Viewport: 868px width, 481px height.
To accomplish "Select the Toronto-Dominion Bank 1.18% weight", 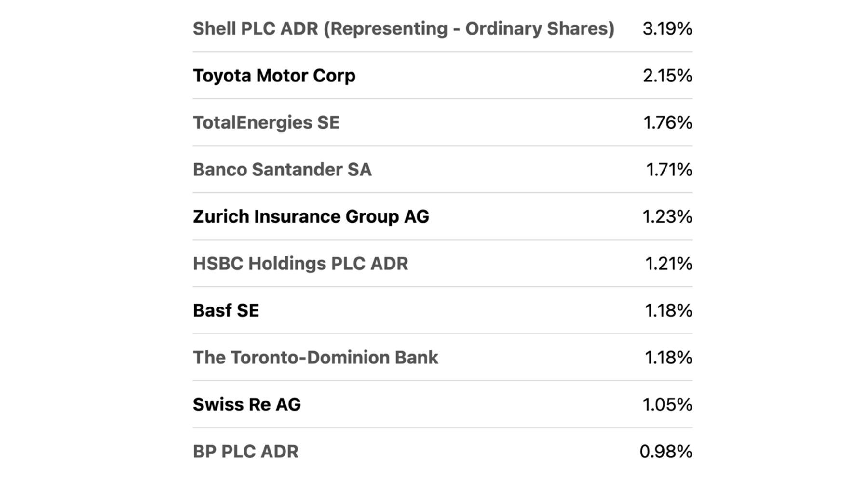I will coord(668,358).
